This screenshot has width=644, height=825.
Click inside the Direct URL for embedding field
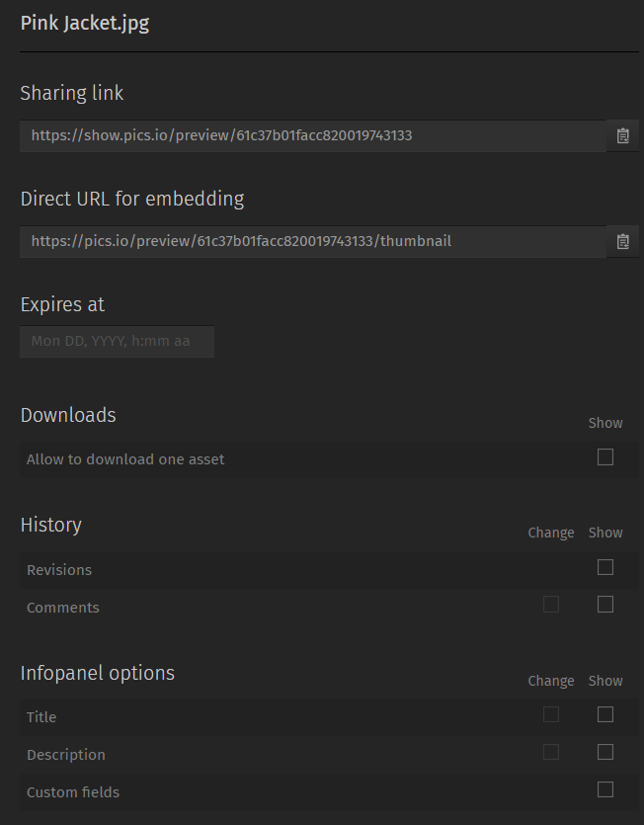pyautogui.click(x=313, y=242)
